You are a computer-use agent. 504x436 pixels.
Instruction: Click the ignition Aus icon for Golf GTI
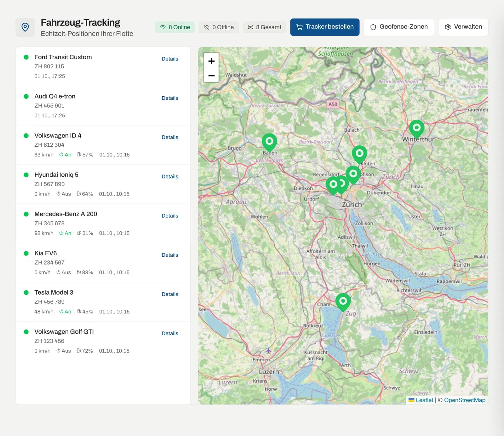tap(58, 351)
